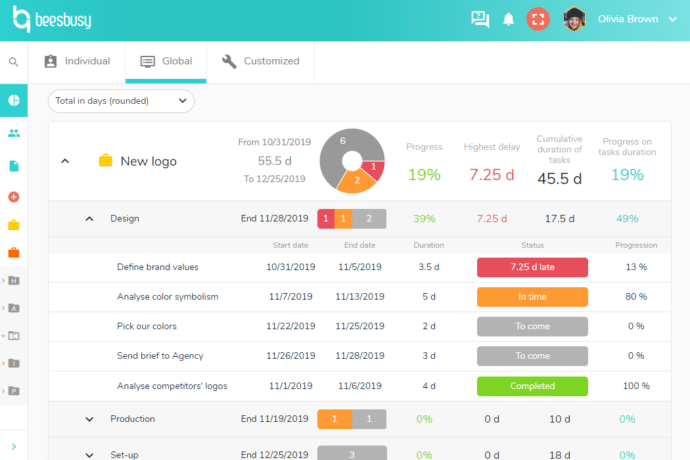Click the New logo yellow briefcase icon
690x460 pixels.
(x=106, y=160)
